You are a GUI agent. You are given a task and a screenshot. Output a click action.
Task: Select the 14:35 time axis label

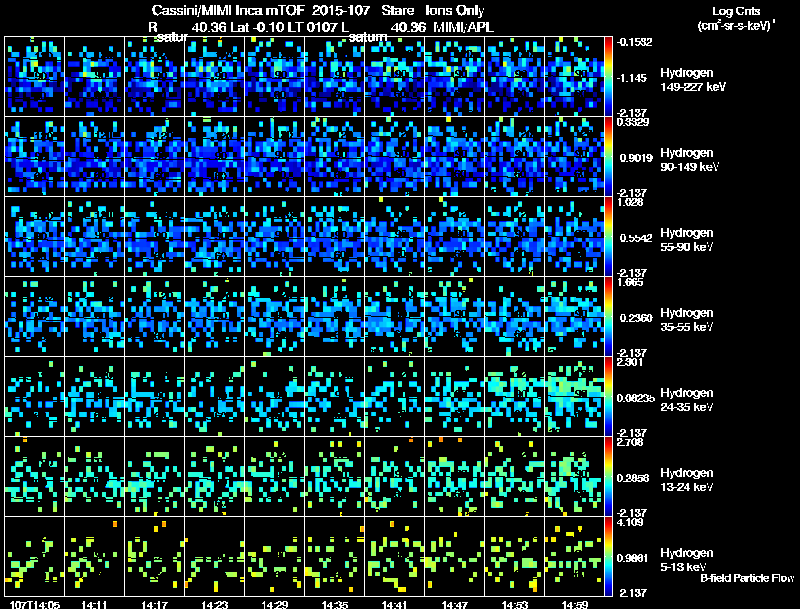335,605
